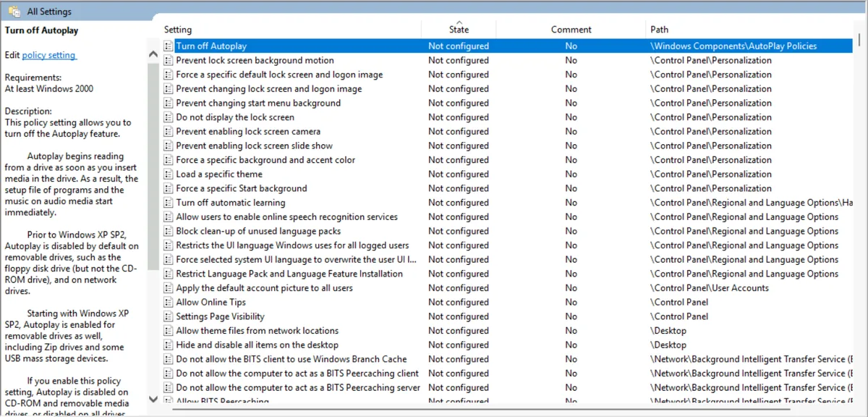868x417 pixels.
Task: Click icon beside Force a specific Start background
Action: click(168, 188)
